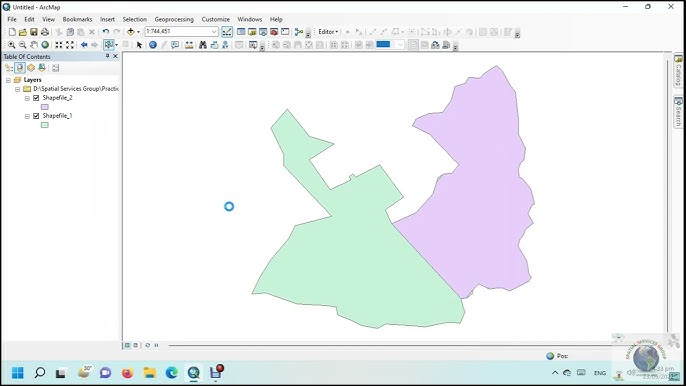Open the Catalog side tab
The width and height of the screenshot is (686, 386).
pos(678,71)
